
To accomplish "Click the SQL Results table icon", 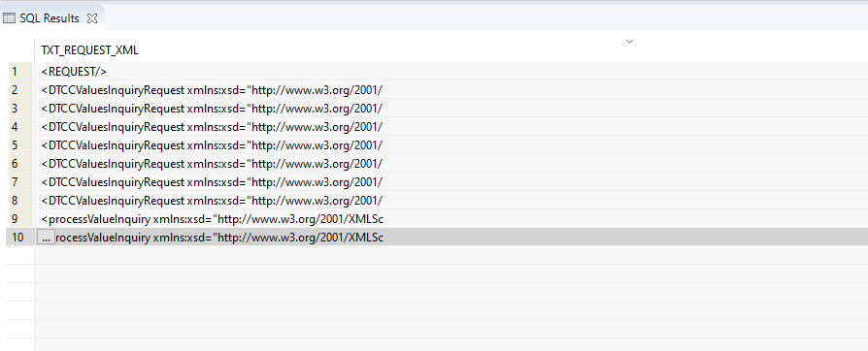I will (x=9, y=18).
